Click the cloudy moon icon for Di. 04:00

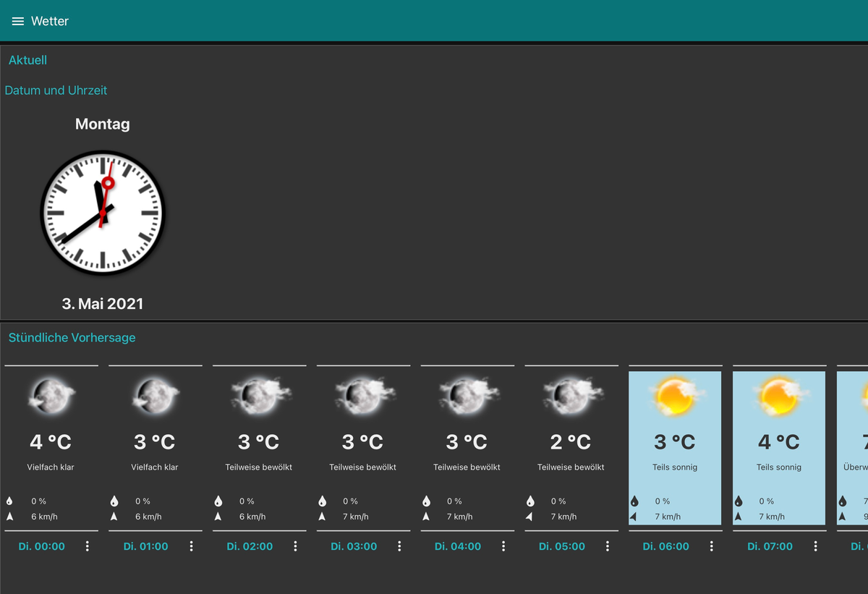(x=468, y=396)
